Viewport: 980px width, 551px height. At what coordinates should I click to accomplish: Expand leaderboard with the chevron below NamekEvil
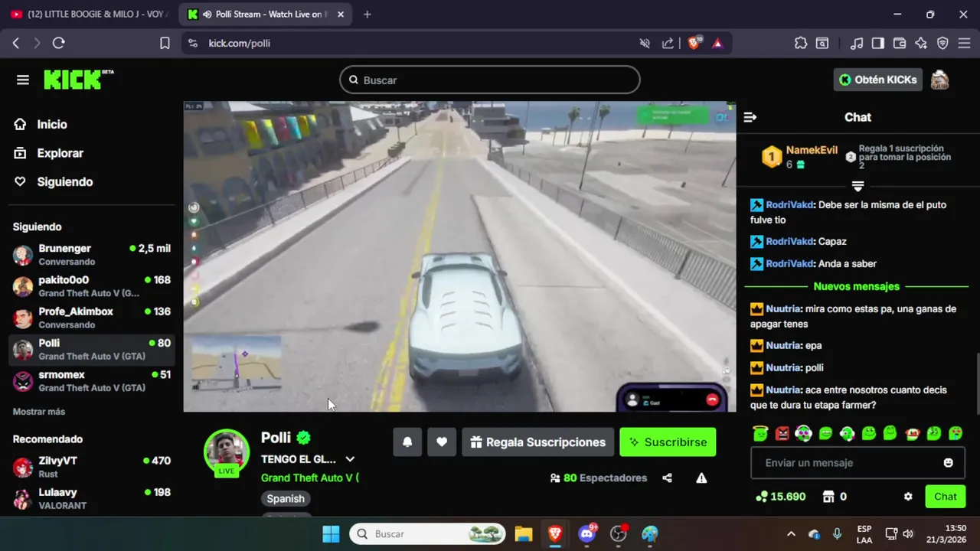[x=857, y=187]
